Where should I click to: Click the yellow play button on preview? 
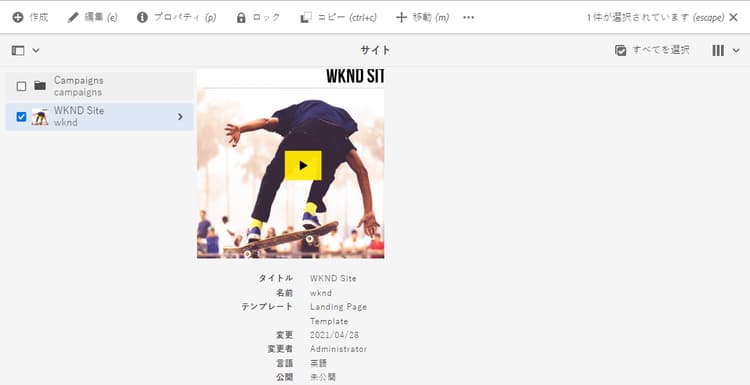303,165
